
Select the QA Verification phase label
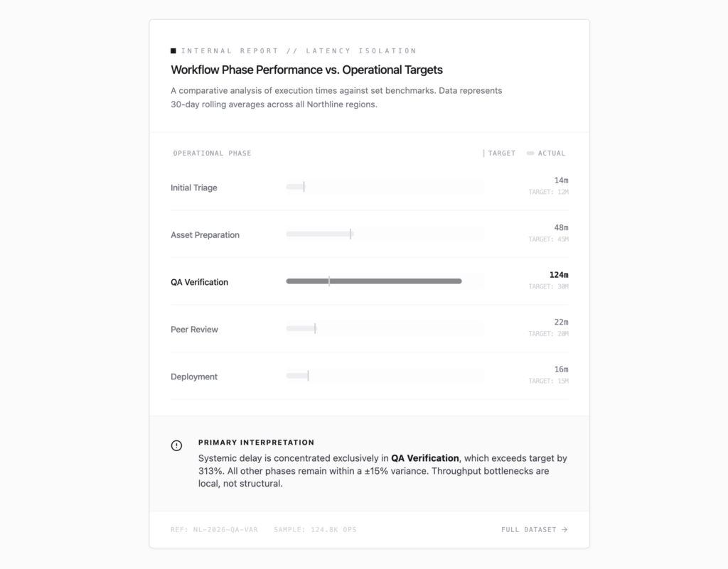click(x=199, y=283)
